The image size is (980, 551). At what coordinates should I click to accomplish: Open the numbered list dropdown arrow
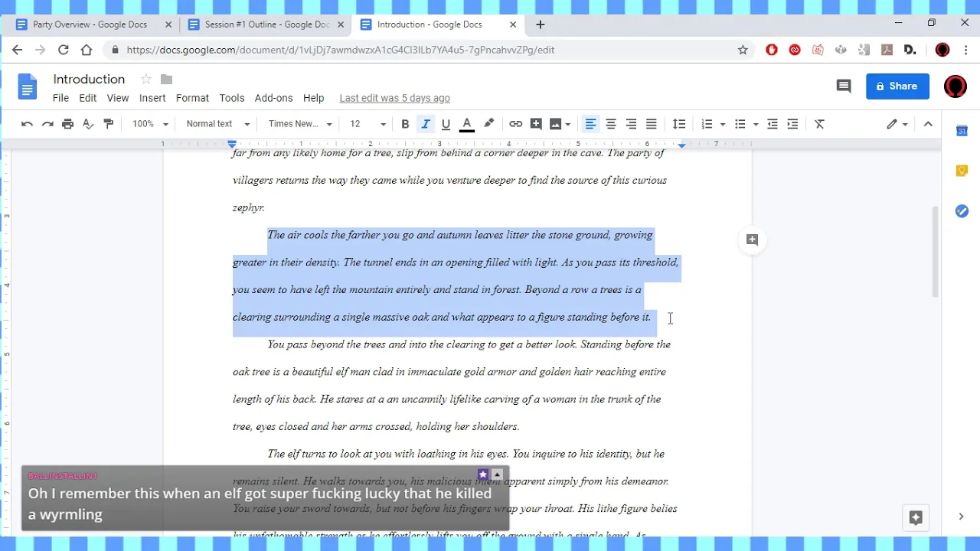(722, 124)
